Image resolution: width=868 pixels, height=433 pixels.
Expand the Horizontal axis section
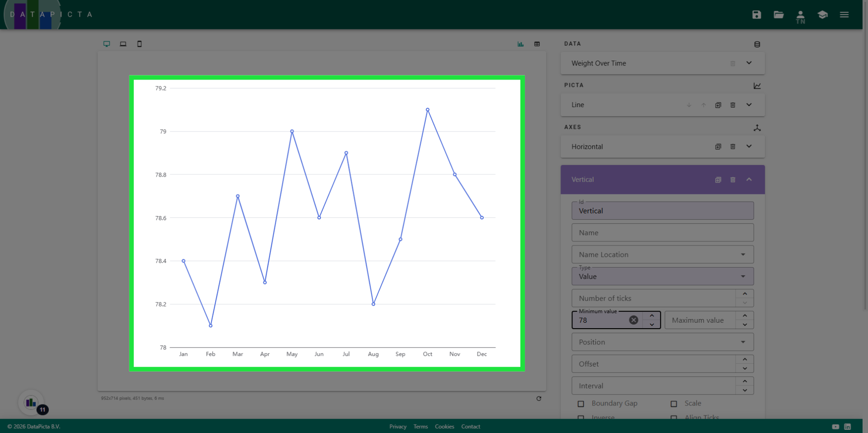749,146
